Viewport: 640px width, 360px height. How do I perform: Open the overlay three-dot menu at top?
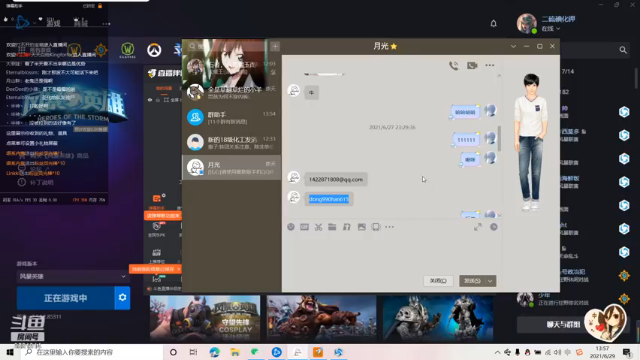107,24
